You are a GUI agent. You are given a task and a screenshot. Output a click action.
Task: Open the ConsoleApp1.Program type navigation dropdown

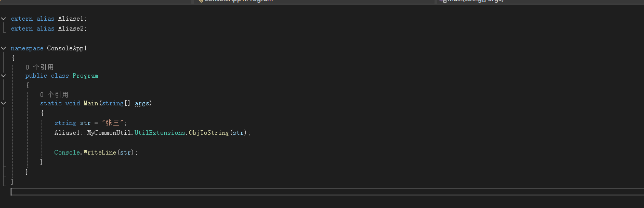236,1
